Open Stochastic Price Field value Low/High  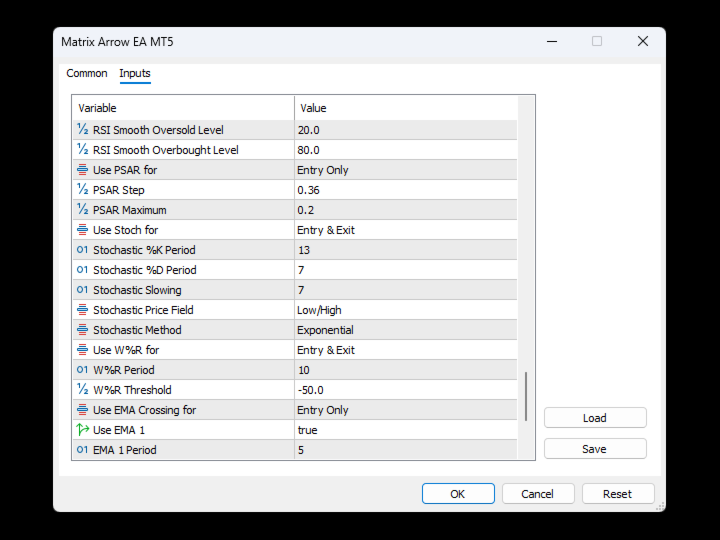coord(405,310)
